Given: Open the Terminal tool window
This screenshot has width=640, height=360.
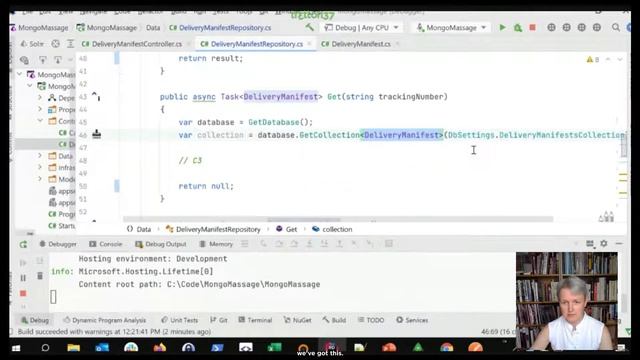Looking at the screenshot, I should click(255, 320).
